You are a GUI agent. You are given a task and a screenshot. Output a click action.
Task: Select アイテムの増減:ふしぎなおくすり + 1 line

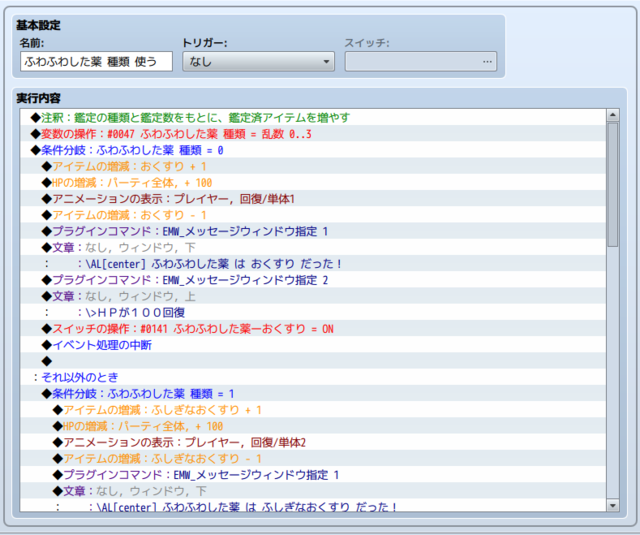(313, 410)
